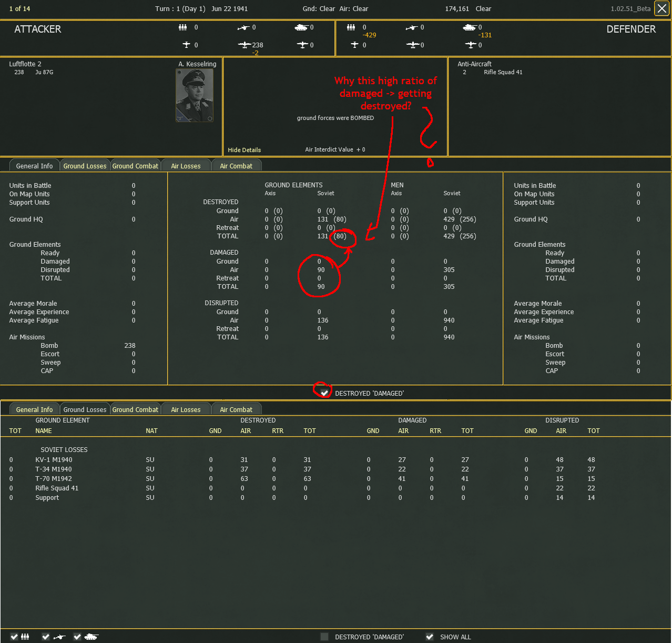The image size is (672, 643).
Task: Click the Hide Details link
Action: click(x=244, y=150)
